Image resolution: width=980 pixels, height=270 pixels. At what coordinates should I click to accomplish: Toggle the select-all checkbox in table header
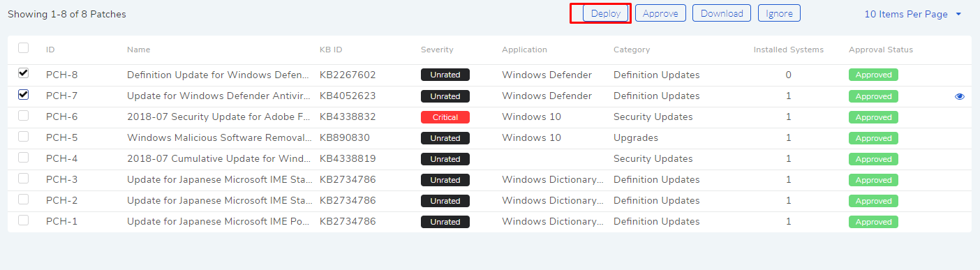click(24, 48)
